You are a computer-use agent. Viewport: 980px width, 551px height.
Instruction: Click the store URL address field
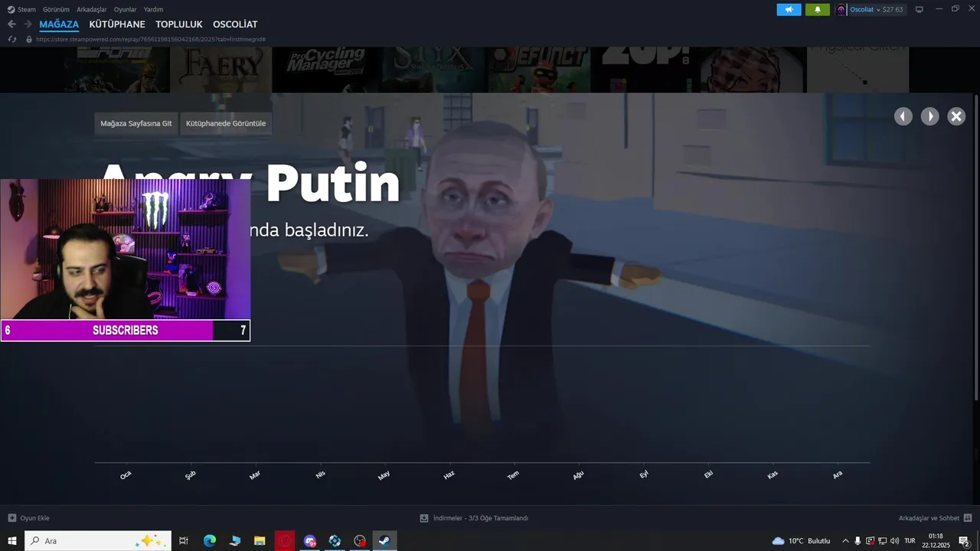click(150, 39)
